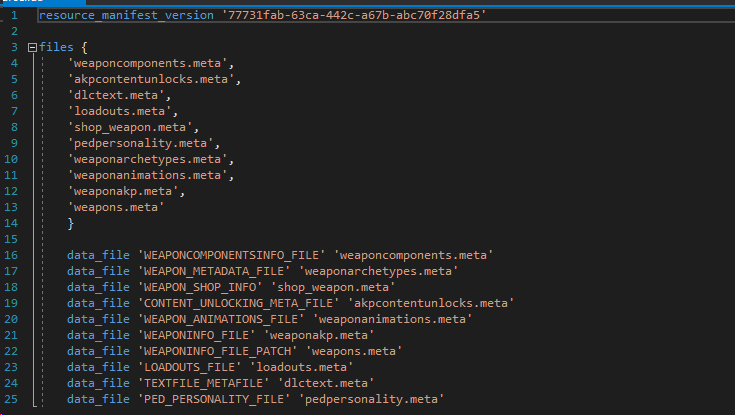Click 'weaponanimations.meta' on line 11

pyautogui.click(x=147, y=175)
